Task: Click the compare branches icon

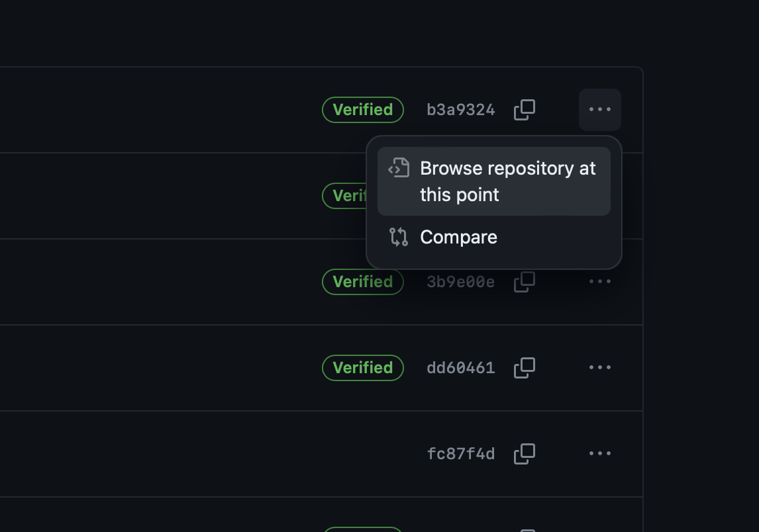Action: pos(398,237)
